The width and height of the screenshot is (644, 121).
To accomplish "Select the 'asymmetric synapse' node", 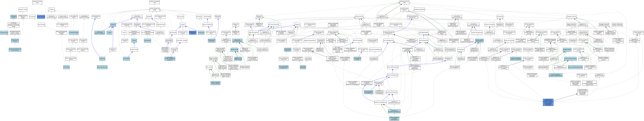I will [182, 41].
